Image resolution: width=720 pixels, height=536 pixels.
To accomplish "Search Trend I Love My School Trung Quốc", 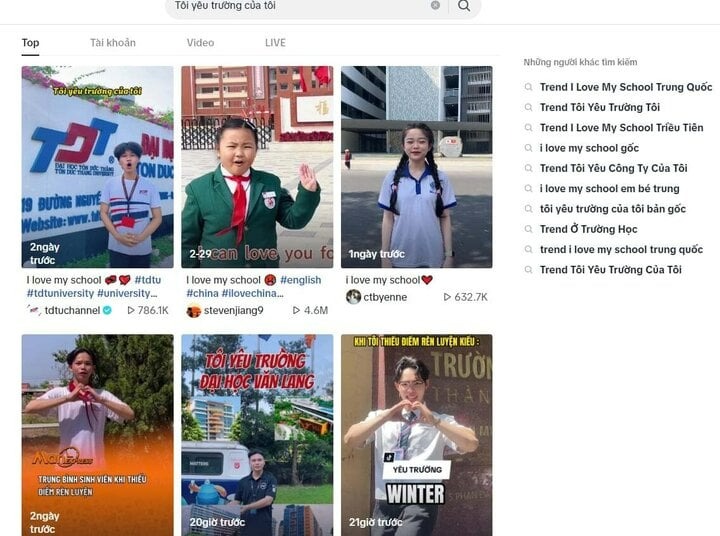I will pyautogui.click(x=626, y=87).
